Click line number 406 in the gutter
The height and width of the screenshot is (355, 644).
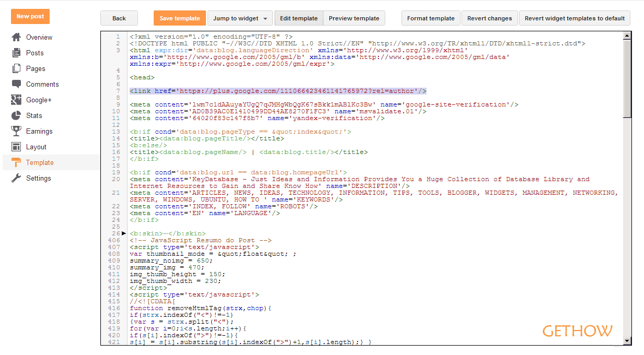[114, 240]
